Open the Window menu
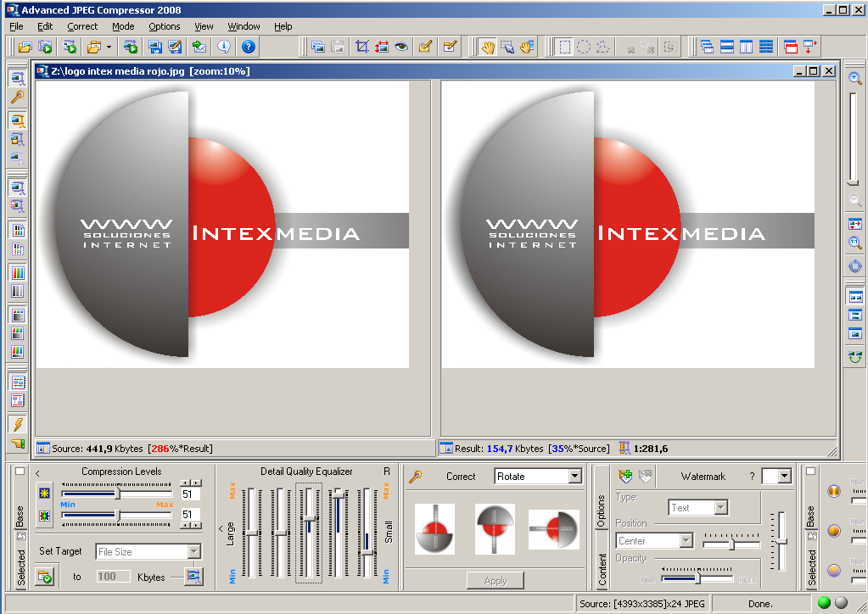This screenshot has width=868, height=614. 244,26
